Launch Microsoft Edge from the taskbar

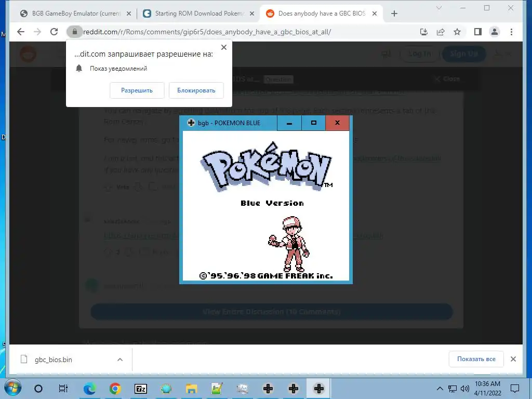click(x=89, y=389)
